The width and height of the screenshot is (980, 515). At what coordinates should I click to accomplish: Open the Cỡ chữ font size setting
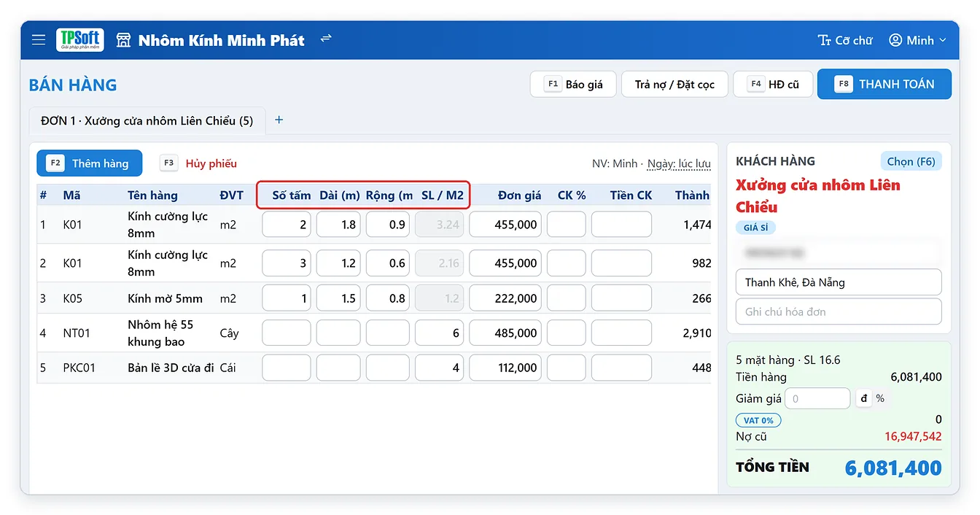click(x=845, y=40)
